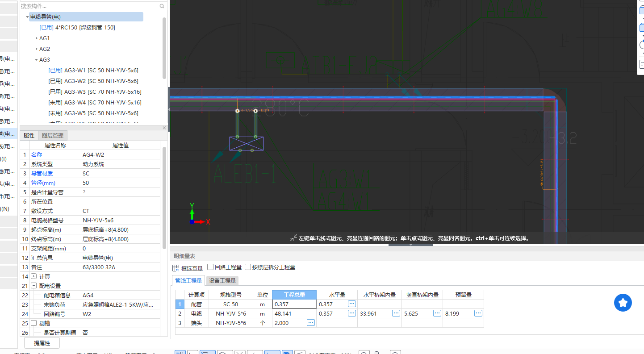Click the 电缆规格型号 value NH-YJV-5x6

point(121,220)
